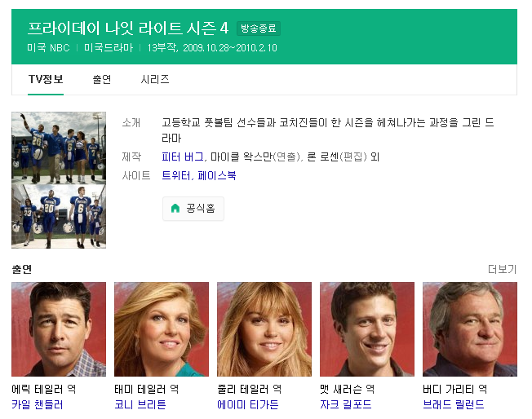Click the 맷 새러슨 역 role text
The image size is (532, 419).
click(347, 389)
